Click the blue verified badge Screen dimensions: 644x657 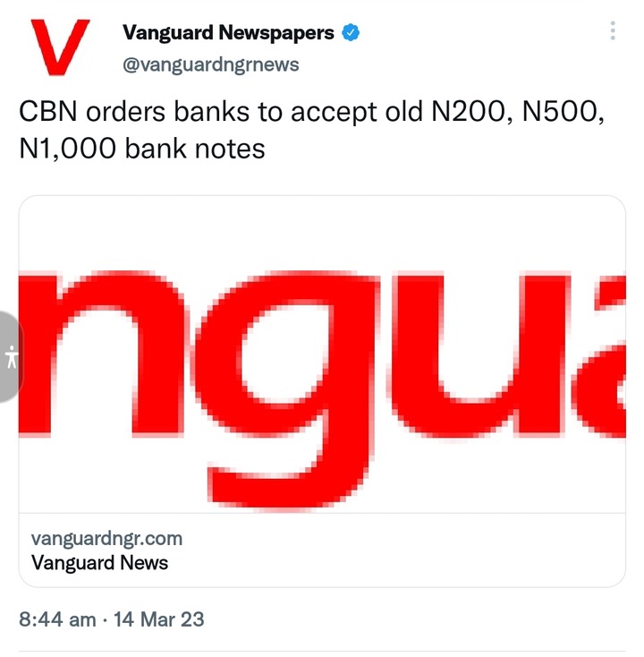click(x=351, y=33)
